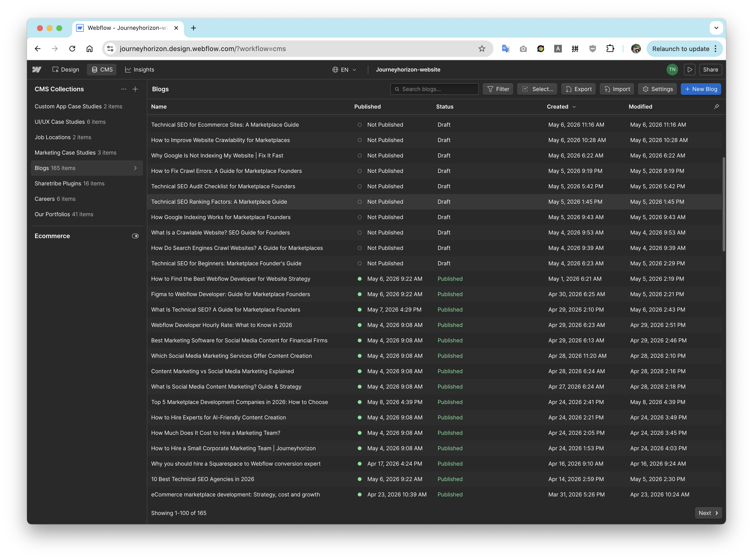Screen dimensions: 753x560
Task: Click the Chrome profile avatar
Action: (636, 49)
